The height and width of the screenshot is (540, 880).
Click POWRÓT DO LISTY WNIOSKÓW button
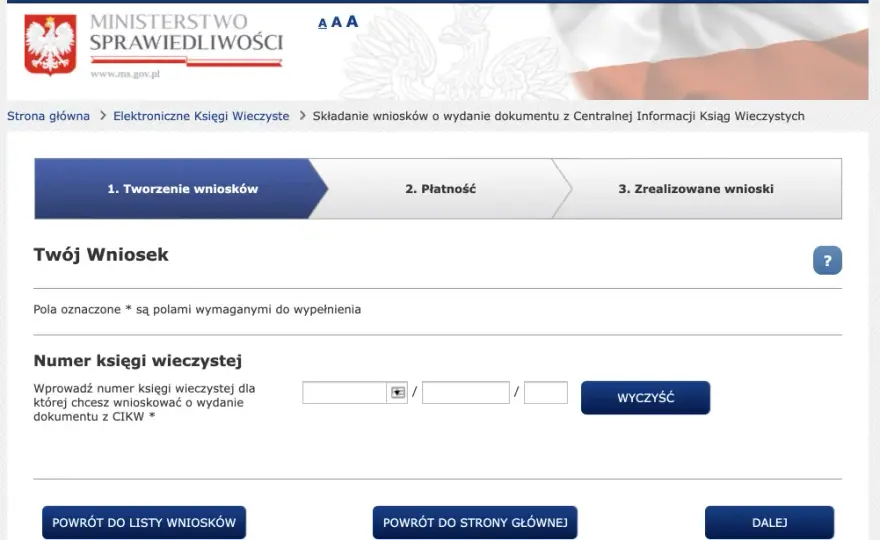tap(144, 523)
